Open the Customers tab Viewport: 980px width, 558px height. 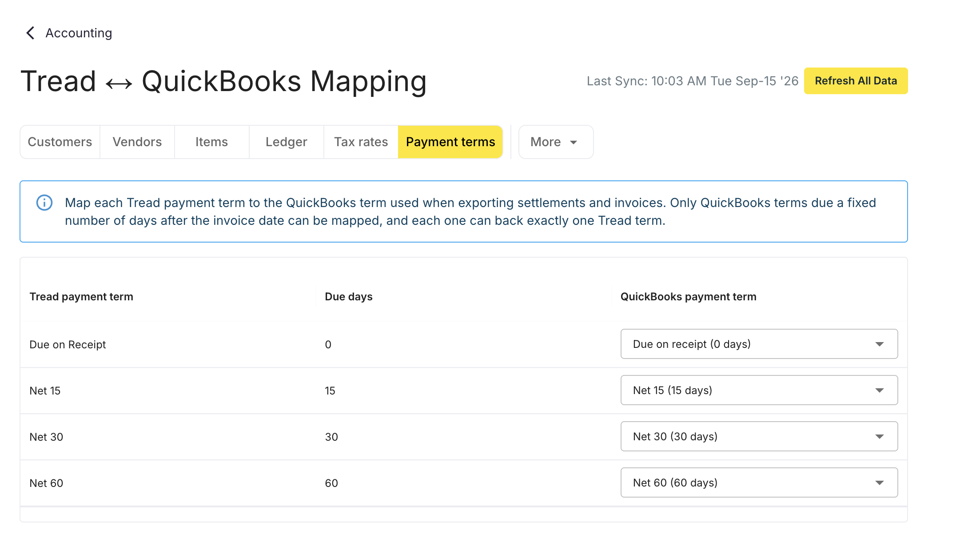point(60,142)
